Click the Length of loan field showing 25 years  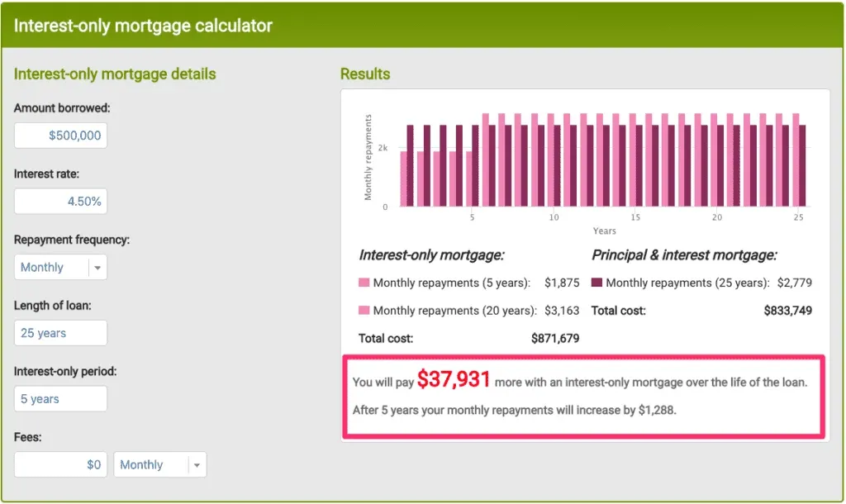click(60, 333)
